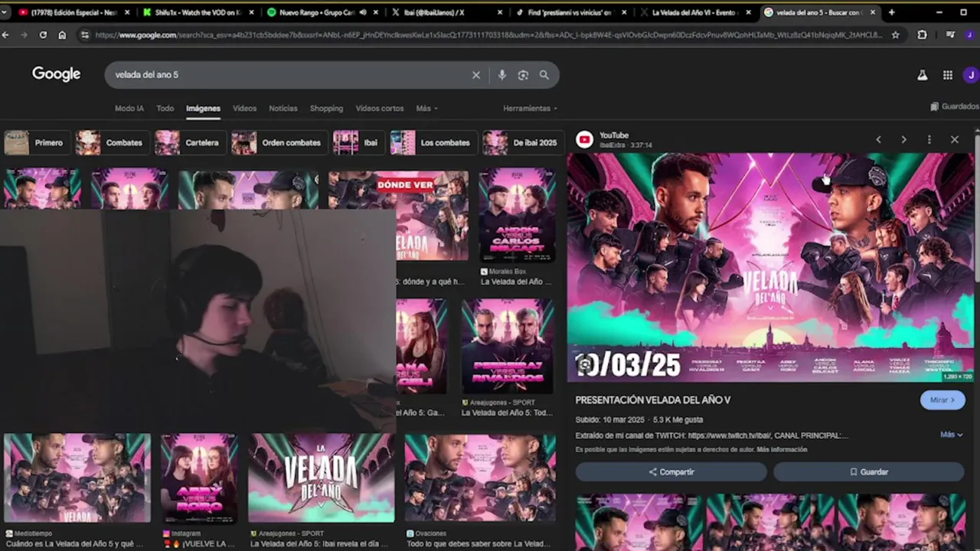Click the Mirar button

pos(942,400)
